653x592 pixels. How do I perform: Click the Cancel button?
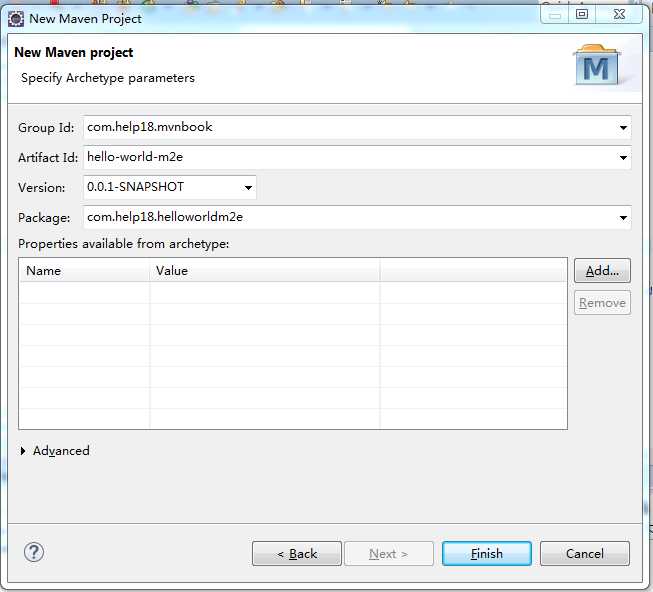point(585,554)
